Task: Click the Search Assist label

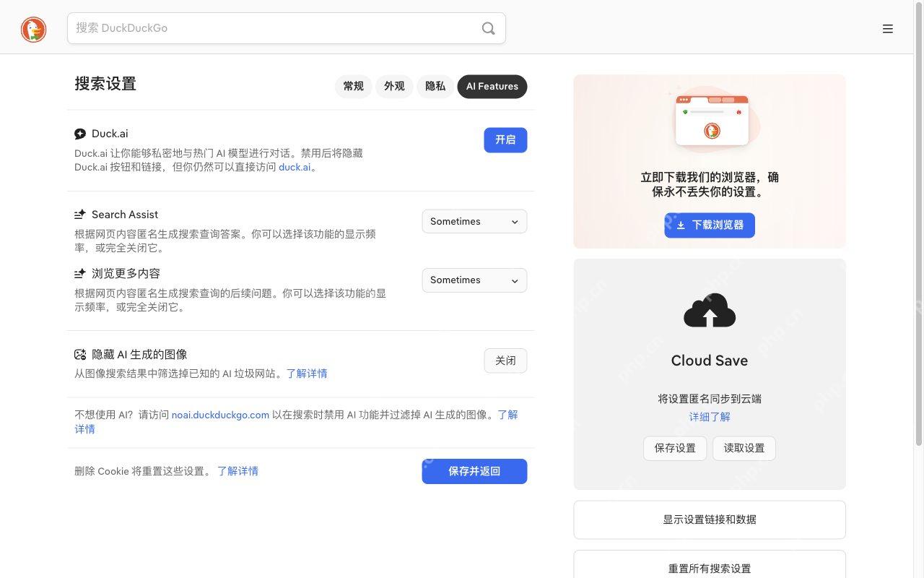Action: (x=125, y=215)
